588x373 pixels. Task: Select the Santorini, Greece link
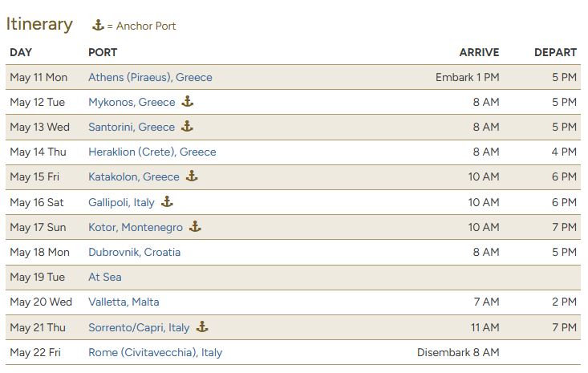pos(132,128)
